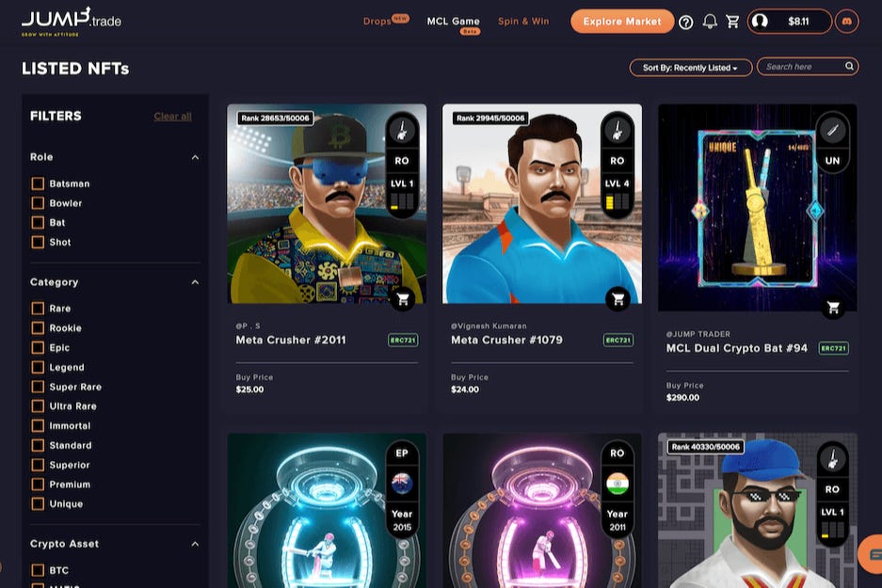Open Meta Crusher #2011 card image
Viewport: 882px width, 588px height.
click(x=327, y=203)
